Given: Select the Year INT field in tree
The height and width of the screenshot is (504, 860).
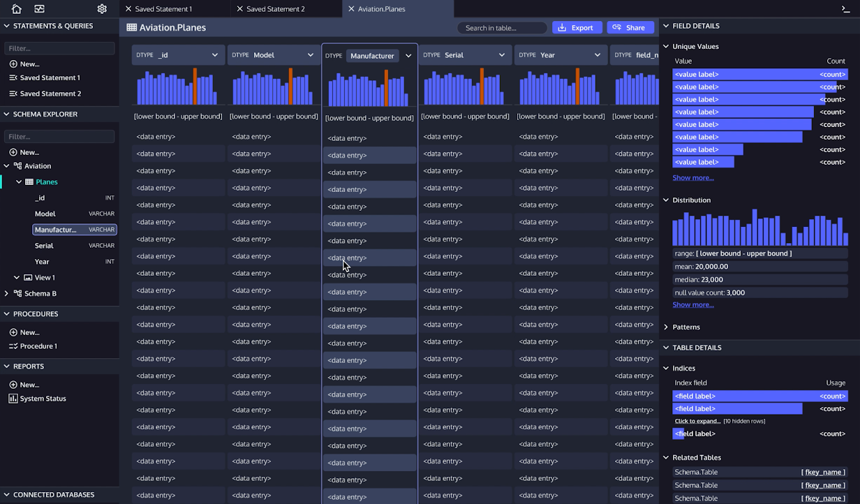Looking at the screenshot, I should (74, 262).
